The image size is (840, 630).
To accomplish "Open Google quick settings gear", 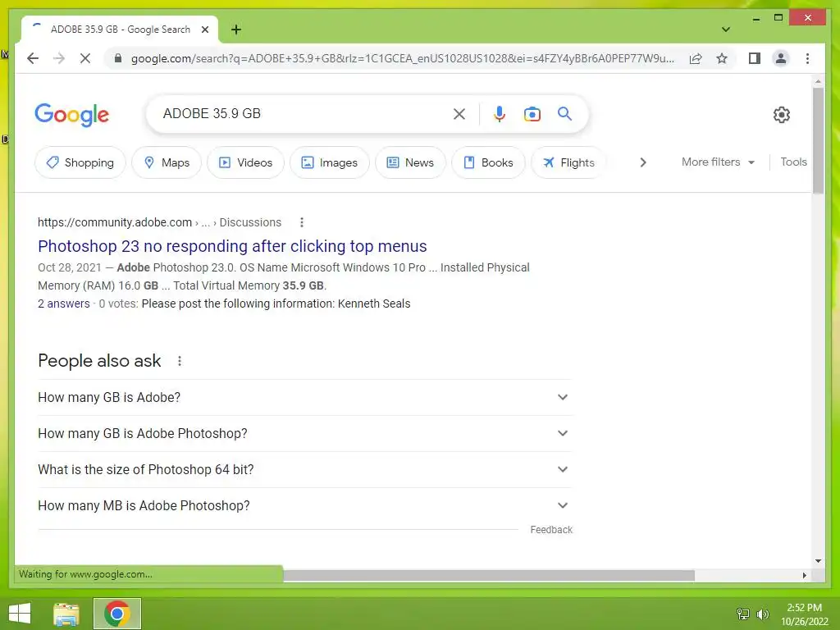I will 782,115.
